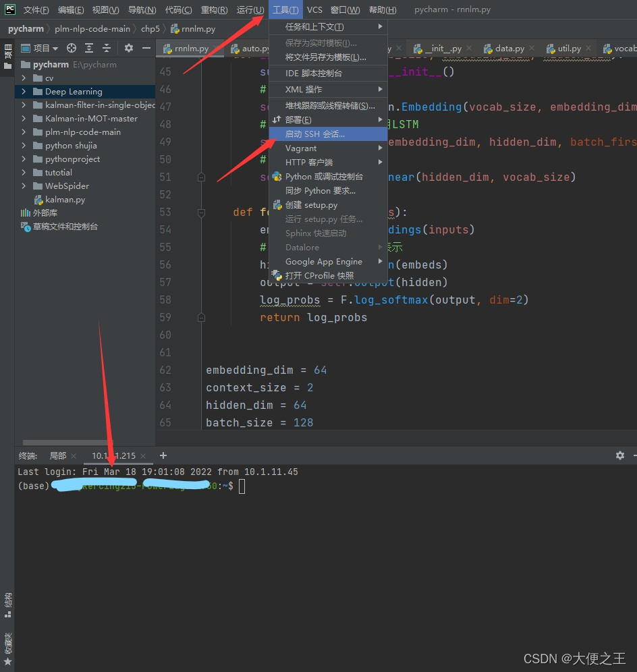Screen dimensions: 637x672
Task: Open 部署(E) submenu
Action: click(328, 120)
